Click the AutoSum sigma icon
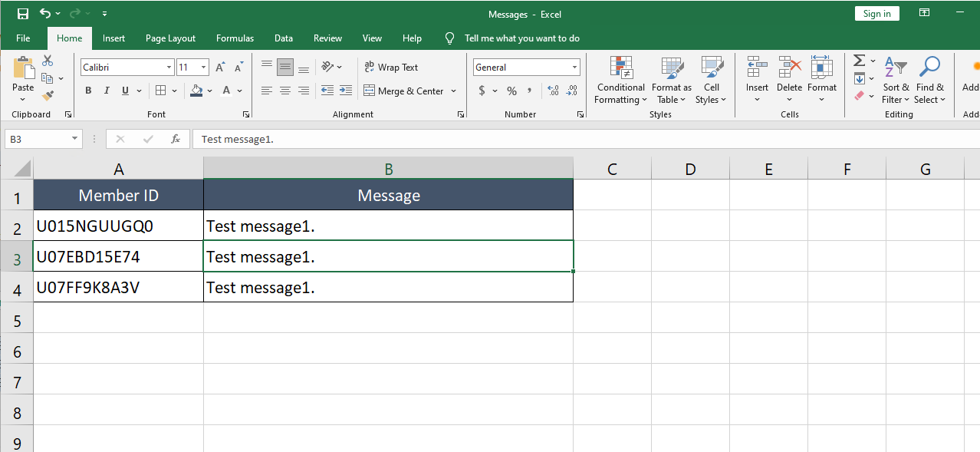Screen dimensions: 980x452 coord(859,61)
